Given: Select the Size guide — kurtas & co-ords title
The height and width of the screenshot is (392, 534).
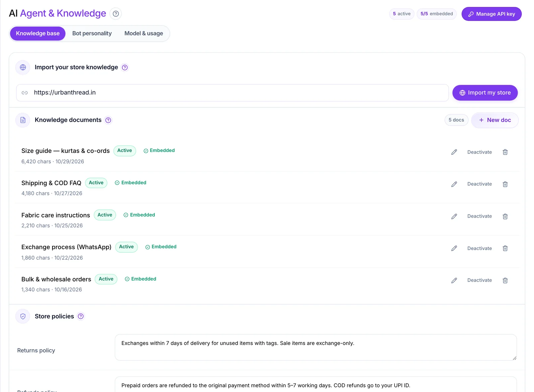Looking at the screenshot, I should click(x=65, y=151).
